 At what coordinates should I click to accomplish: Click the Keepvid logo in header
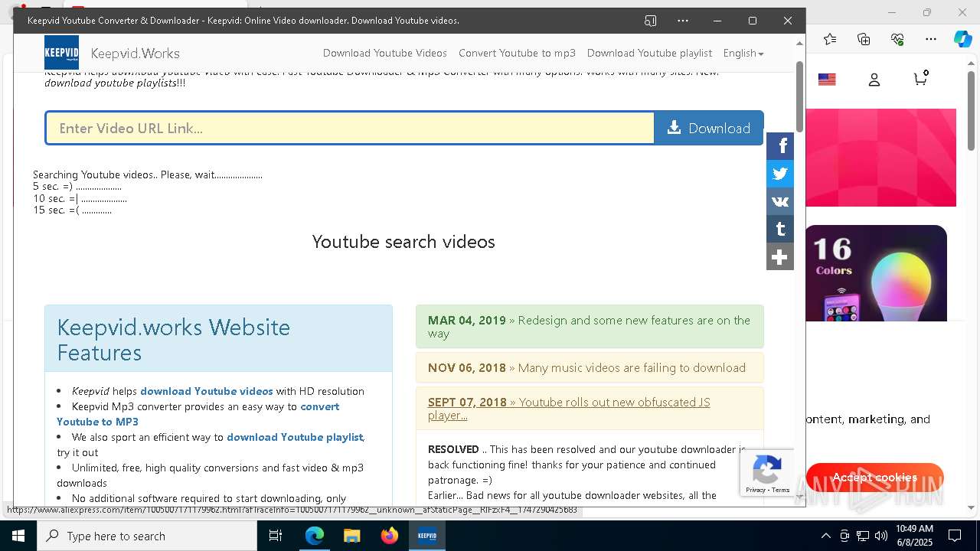[x=61, y=52]
